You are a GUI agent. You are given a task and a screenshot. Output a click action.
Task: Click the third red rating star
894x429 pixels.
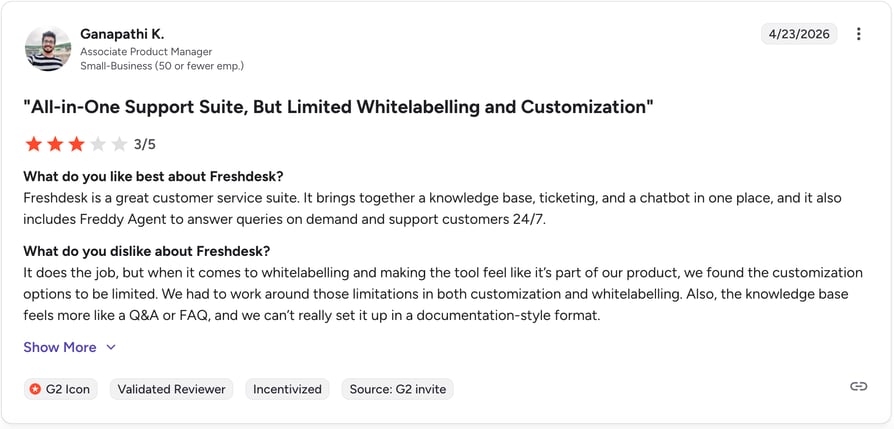[76, 144]
